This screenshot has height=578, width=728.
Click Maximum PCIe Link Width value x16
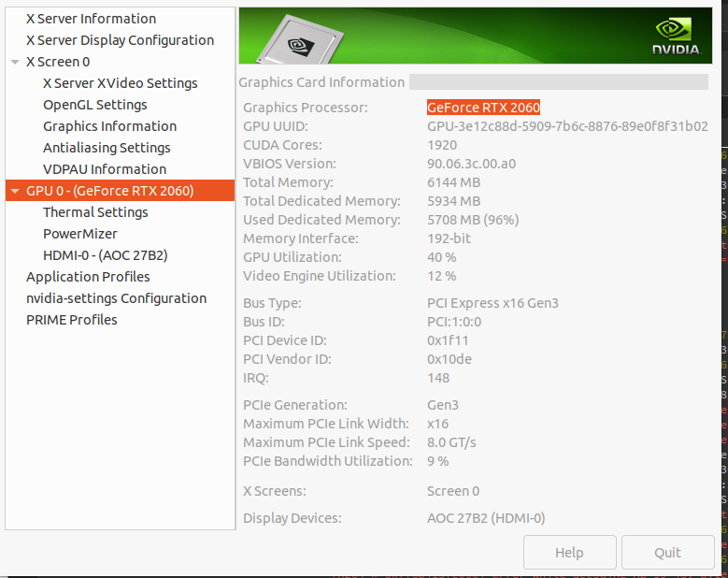(437, 424)
